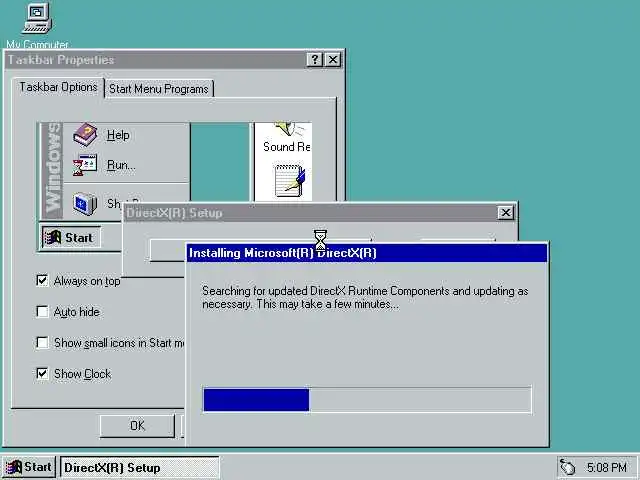The width and height of the screenshot is (640, 480).
Task: Click the DirectX(R) Setup window title bar
Action: click(x=320, y=213)
